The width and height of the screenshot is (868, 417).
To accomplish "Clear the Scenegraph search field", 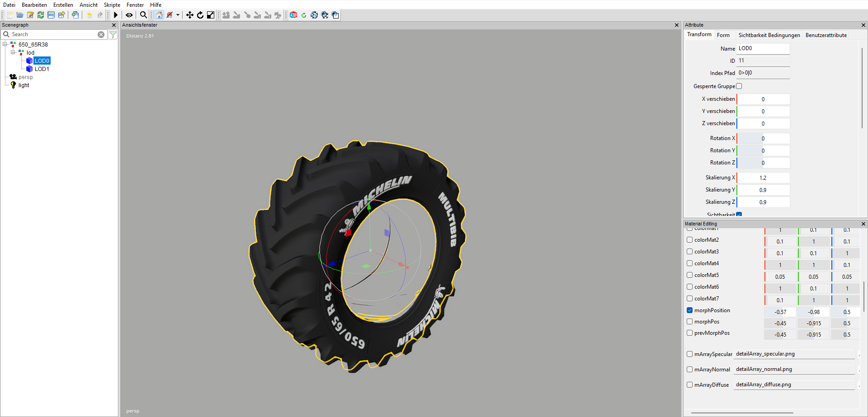I will click(x=101, y=34).
